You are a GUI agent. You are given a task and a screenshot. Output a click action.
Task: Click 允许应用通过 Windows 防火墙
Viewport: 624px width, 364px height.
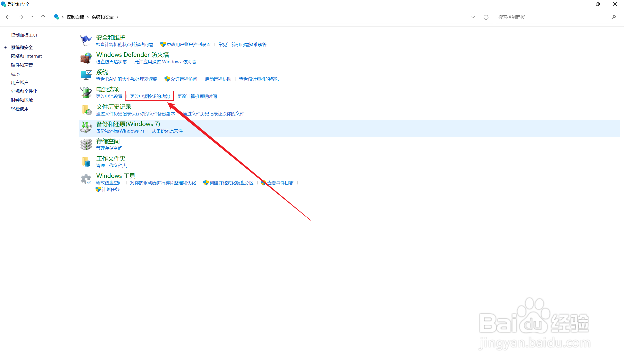pyautogui.click(x=165, y=62)
